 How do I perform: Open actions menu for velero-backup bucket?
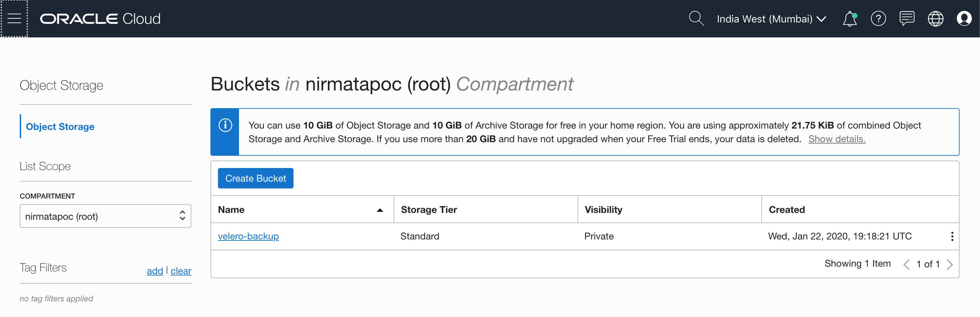pyautogui.click(x=952, y=236)
